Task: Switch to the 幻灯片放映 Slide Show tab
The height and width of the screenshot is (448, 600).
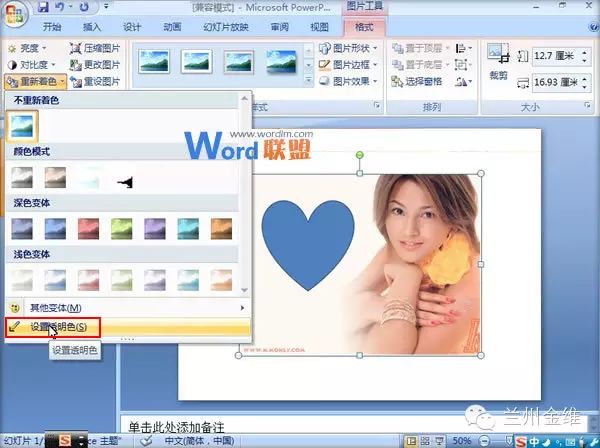Action: tap(226, 27)
